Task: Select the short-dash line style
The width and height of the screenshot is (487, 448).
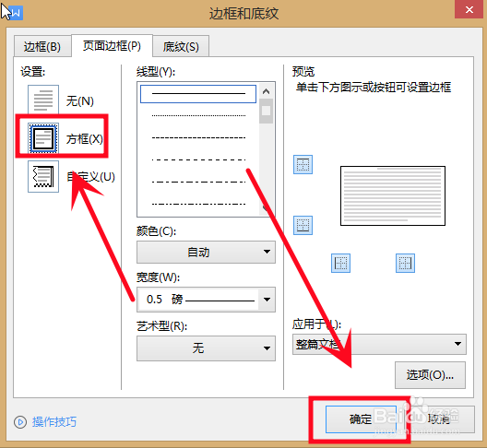Action: tap(198, 137)
